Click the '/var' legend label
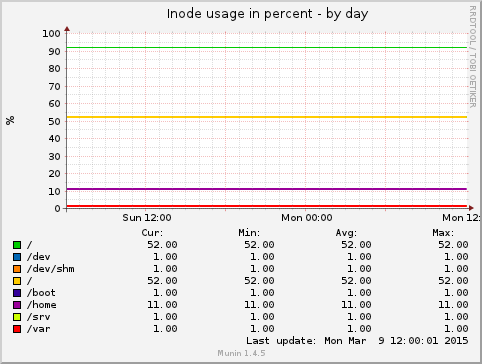The image size is (482, 364). coord(39,329)
